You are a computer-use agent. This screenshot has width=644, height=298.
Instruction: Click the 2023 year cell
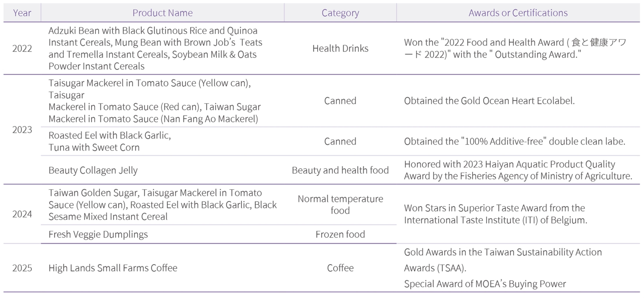22,130
